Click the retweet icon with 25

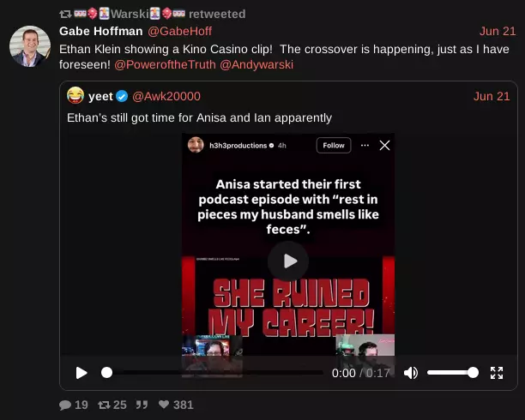tap(104, 405)
